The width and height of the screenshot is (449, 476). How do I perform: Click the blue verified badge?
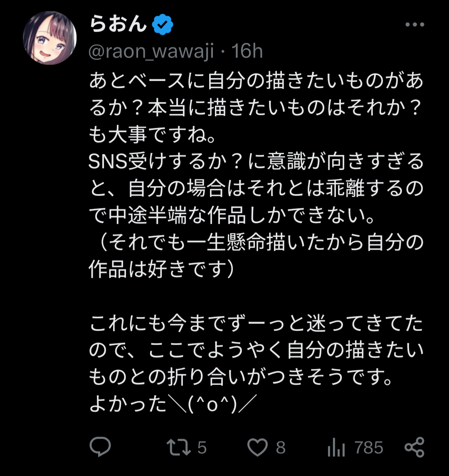coord(163,26)
